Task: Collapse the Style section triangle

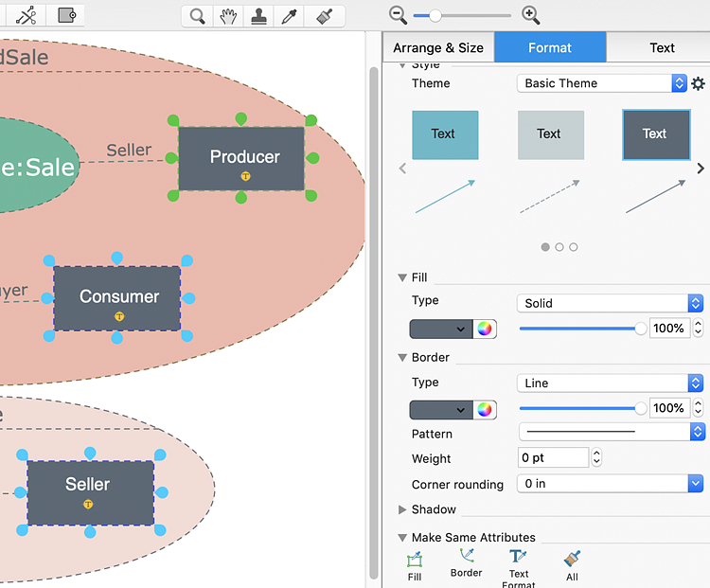Action: 402,65
